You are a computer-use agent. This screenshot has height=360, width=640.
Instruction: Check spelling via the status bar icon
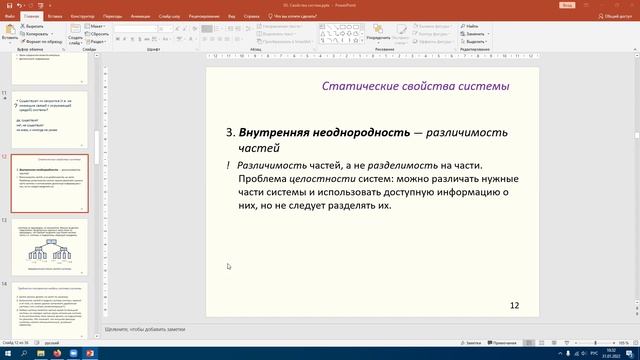click(37, 343)
